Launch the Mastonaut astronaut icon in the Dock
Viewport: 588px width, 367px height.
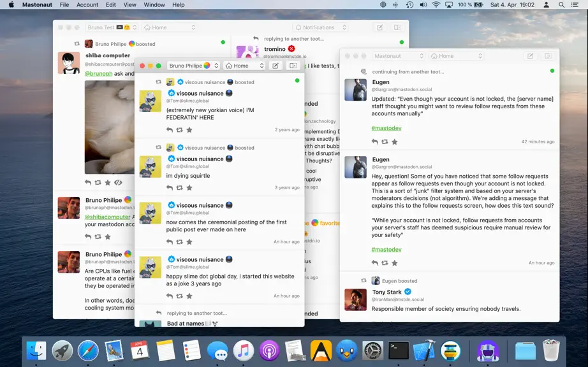[487, 351]
